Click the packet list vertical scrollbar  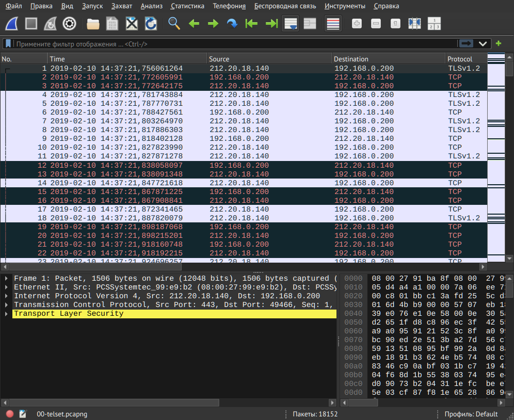pyautogui.click(x=509, y=157)
